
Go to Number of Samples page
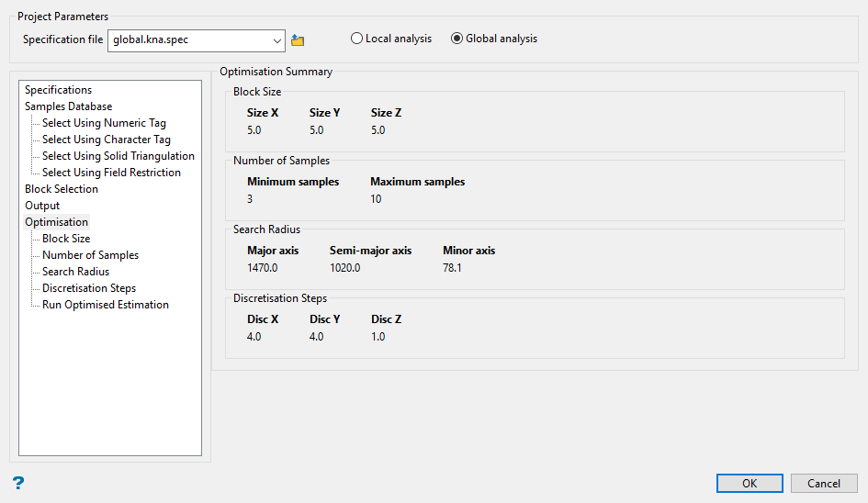point(90,255)
